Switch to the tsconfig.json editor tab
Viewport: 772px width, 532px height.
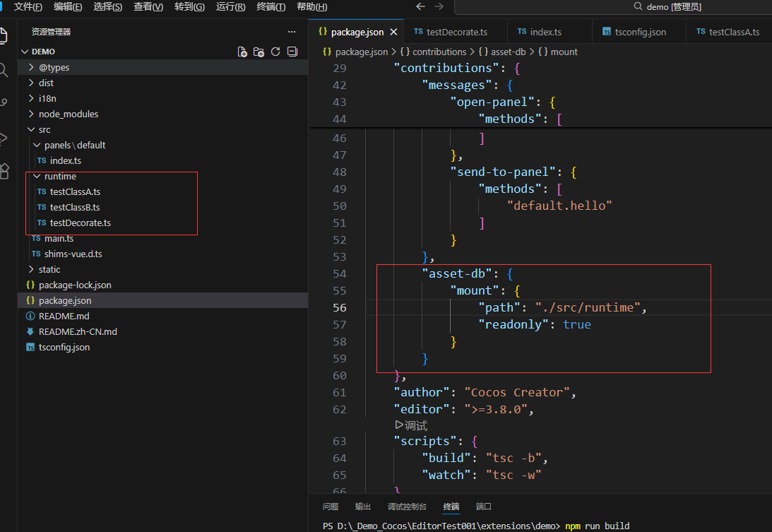(x=639, y=32)
